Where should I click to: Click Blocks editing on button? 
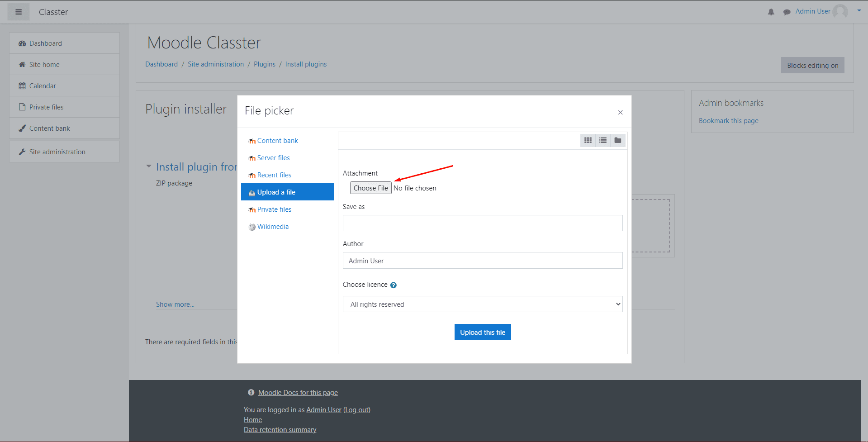(812, 65)
